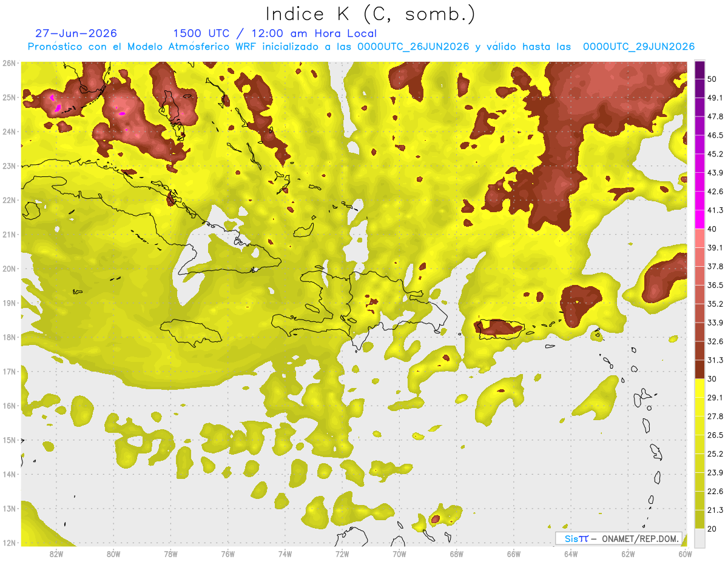Click the dark purple swatch atop the colorbar
This screenshot has height=562, width=728.
pos(699,70)
